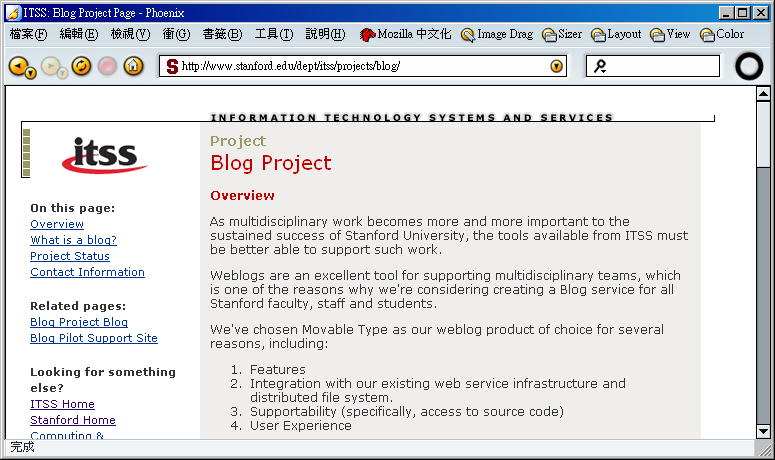Click the window resize grip corner
775x460 pixels.
click(x=764, y=448)
